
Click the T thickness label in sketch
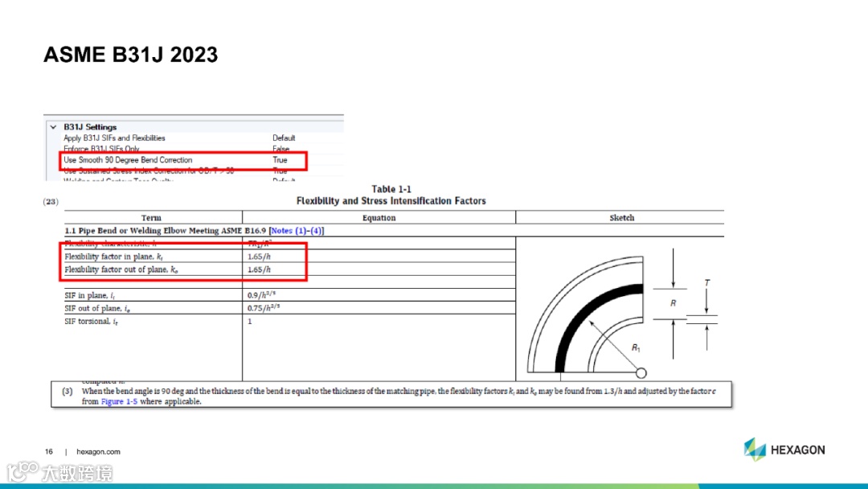click(x=706, y=283)
